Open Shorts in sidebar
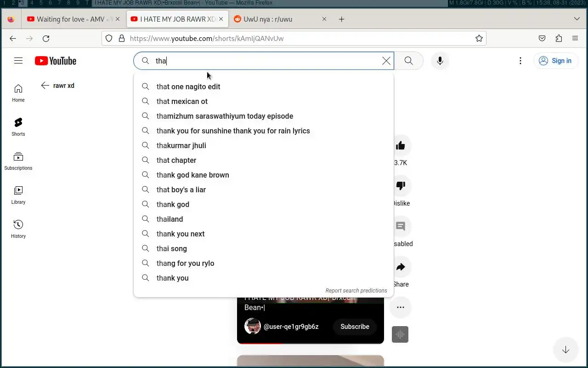The height and width of the screenshot is (368, 588). [x=18, y=127]
